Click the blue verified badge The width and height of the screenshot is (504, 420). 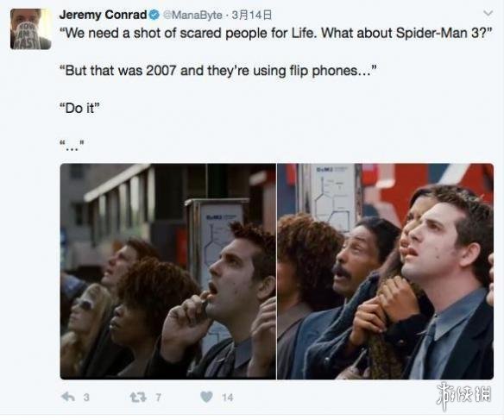tap(154, 15)
